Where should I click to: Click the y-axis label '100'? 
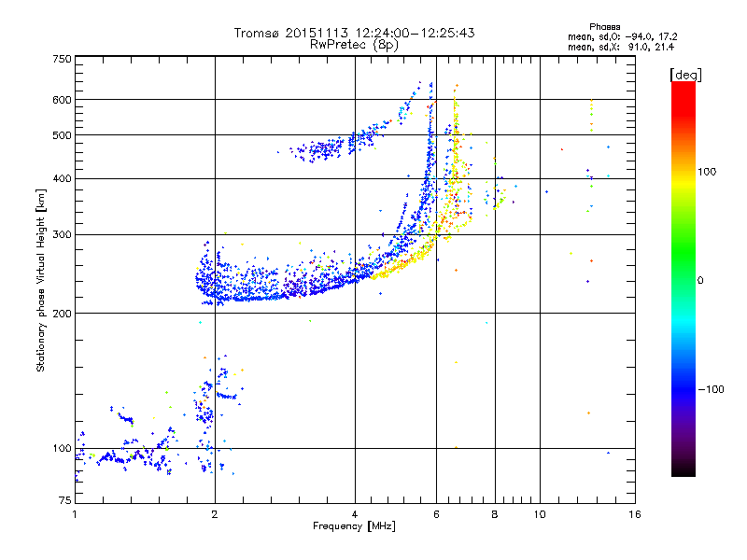click(x=63, y=449)
